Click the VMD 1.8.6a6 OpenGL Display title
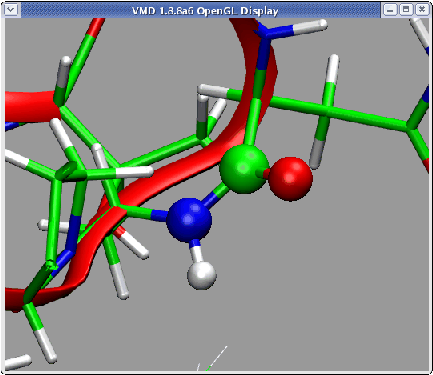 coord(205,11)
